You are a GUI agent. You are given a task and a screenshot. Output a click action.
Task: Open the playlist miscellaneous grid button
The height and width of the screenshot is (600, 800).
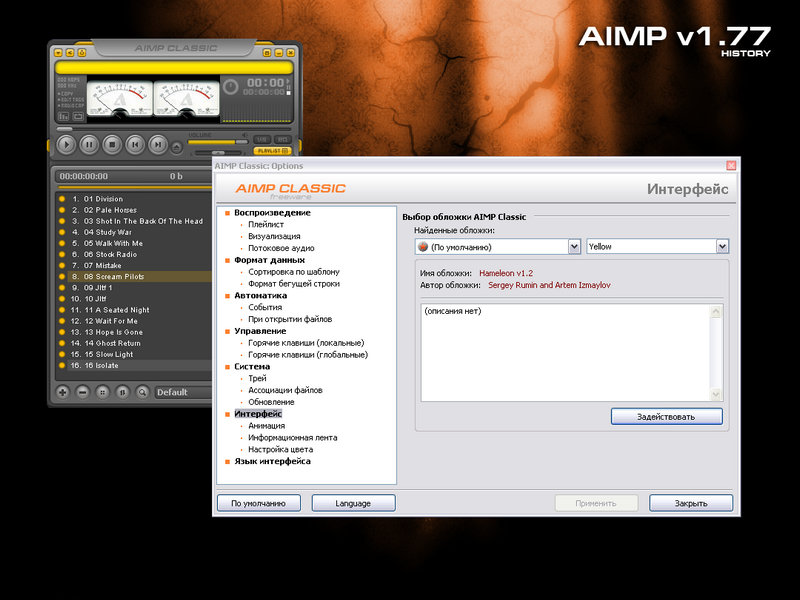coord(103,392)
